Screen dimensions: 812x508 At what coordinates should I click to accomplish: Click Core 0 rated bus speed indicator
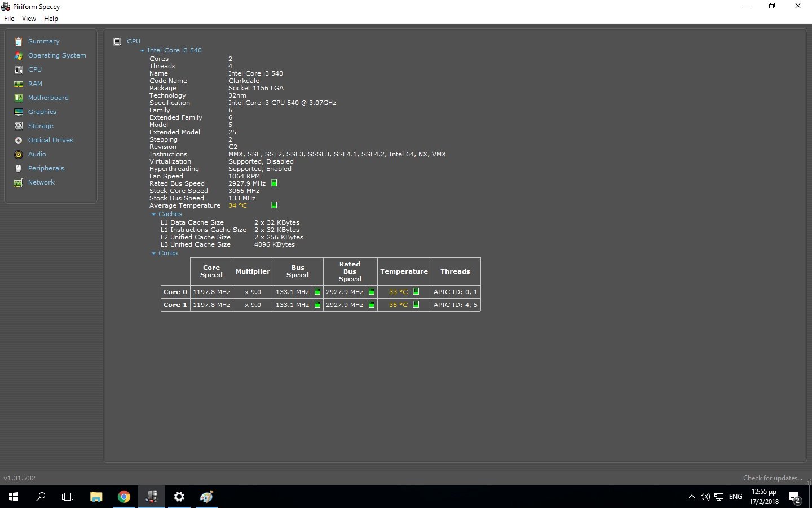[x=372, y=292]
